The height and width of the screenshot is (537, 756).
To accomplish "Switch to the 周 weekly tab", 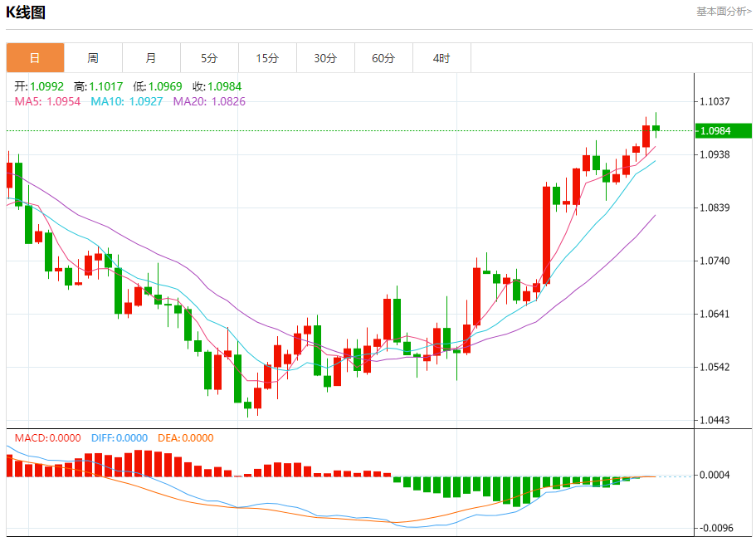I will pos(94,58).
